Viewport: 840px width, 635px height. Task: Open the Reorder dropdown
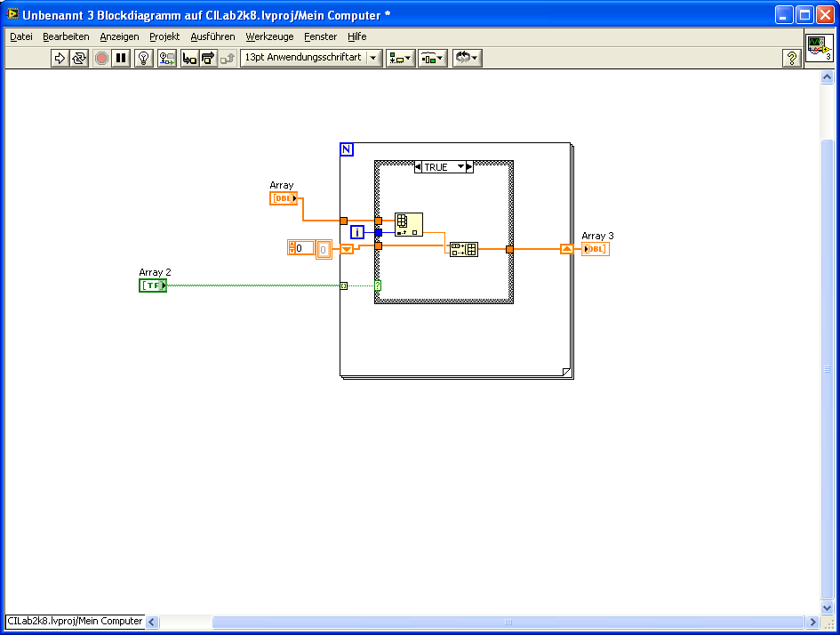(x=468, y=58)
